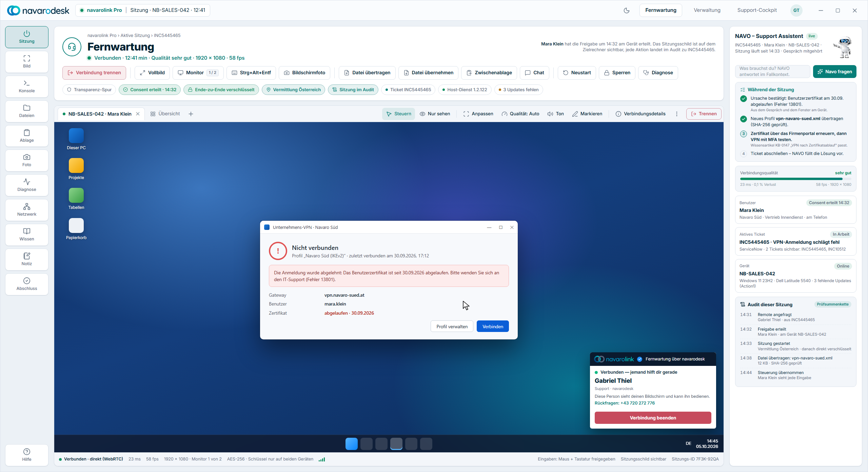Close the NB-SALES-042 session tab
Screen dimensions: 868x472
pos(138,114)
